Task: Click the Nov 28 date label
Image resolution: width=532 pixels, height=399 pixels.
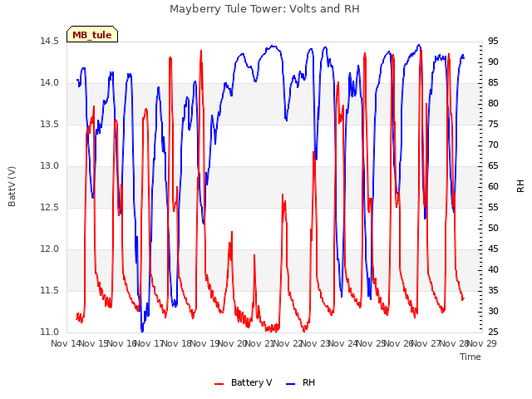Action: (x=454, y=343)
